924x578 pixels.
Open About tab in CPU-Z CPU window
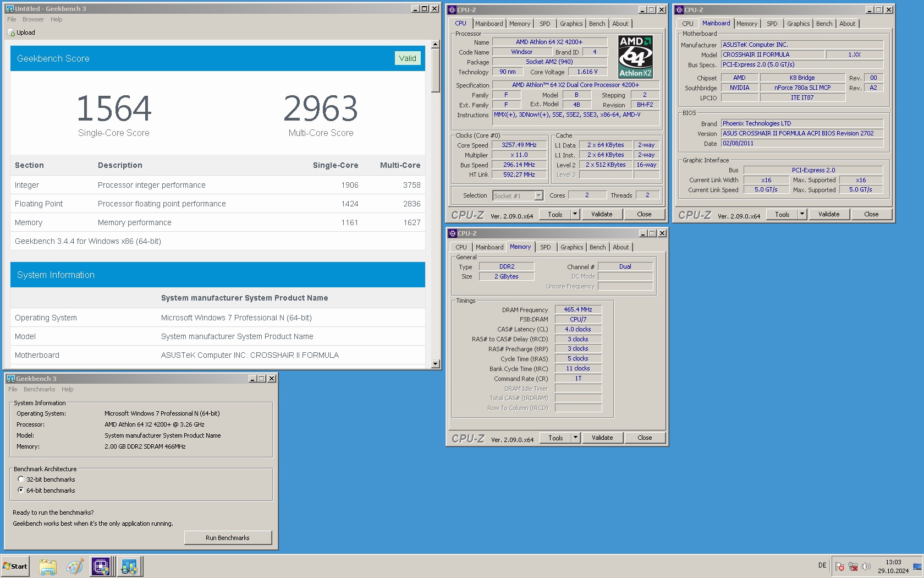(x=620, y=24)
